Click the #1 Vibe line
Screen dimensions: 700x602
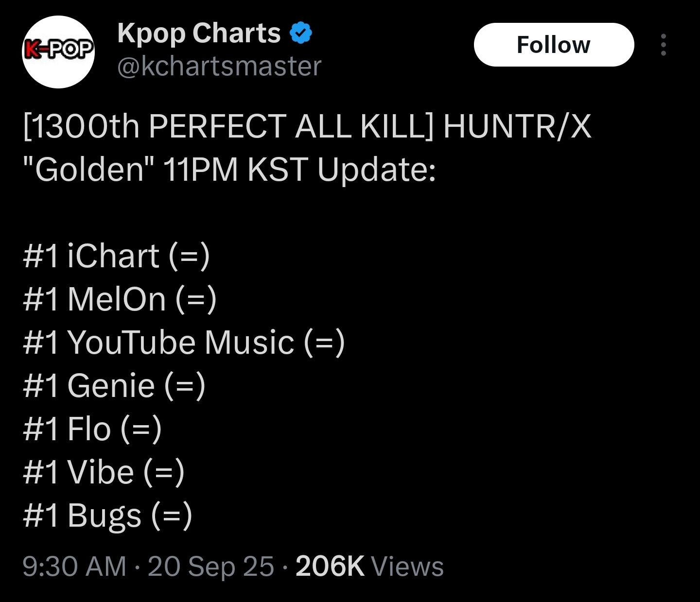(x=104, y=472)
